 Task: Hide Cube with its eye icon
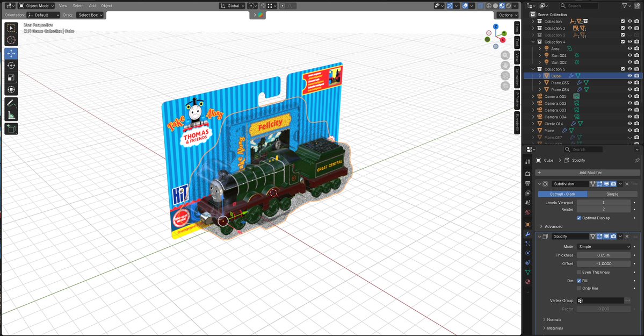[x=629, y=76]
